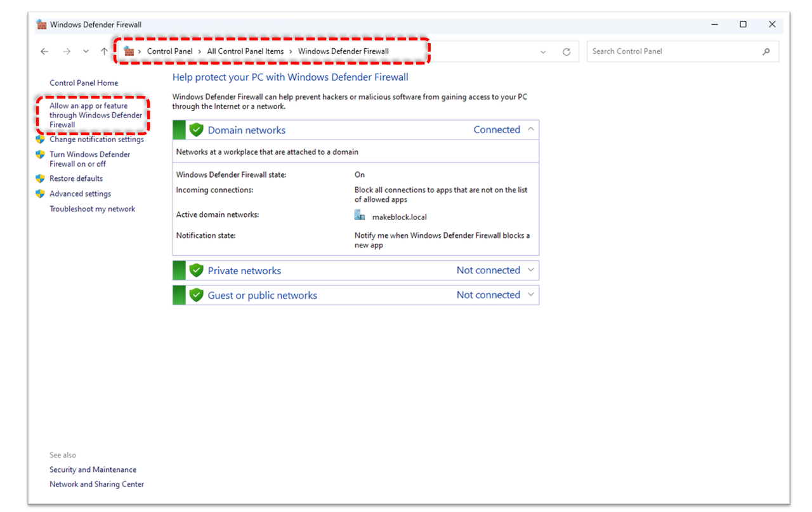The width and height of the screenshot is (812, 512).
Task: Open the address bar history dropdown
Action: (x=543, y=52)
